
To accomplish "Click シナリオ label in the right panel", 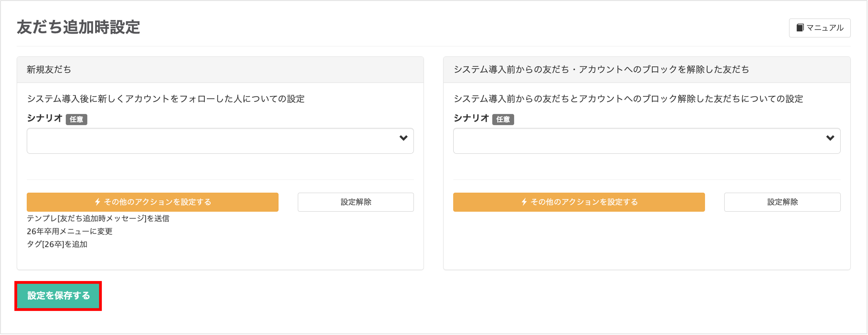I will tap(471, 118).
